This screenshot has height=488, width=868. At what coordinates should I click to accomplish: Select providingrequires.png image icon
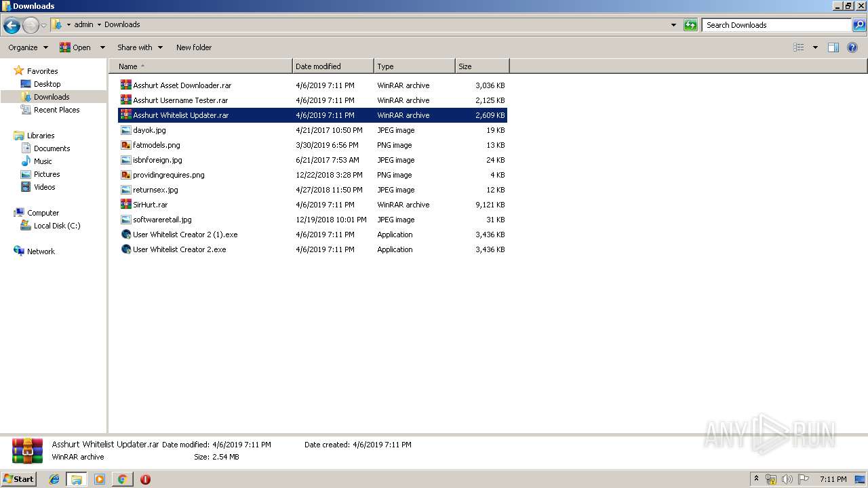125,175
